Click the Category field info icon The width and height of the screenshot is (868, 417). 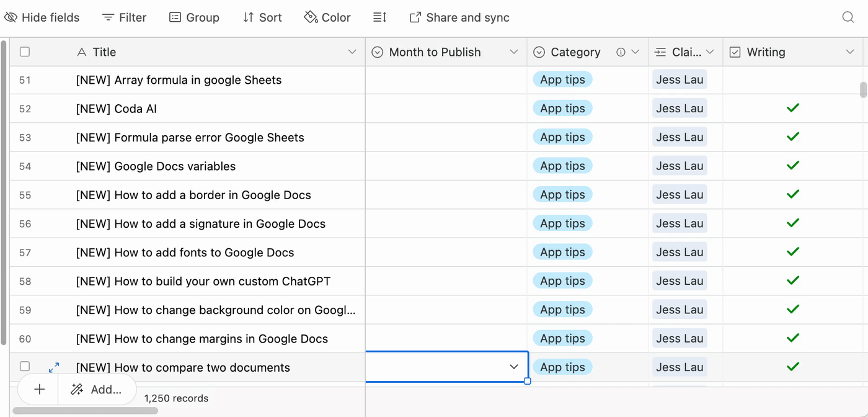point(621,52)
